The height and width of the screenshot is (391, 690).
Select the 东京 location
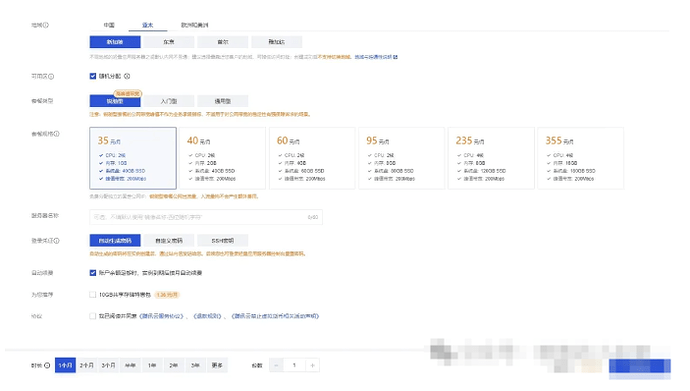(x=169, y=42)
